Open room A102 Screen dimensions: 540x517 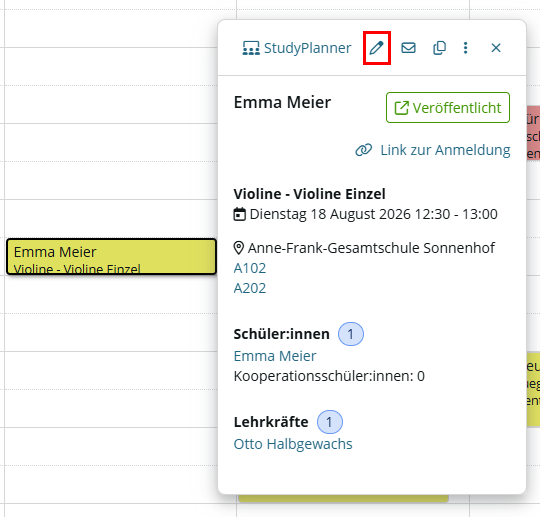[x=250, y=268]
